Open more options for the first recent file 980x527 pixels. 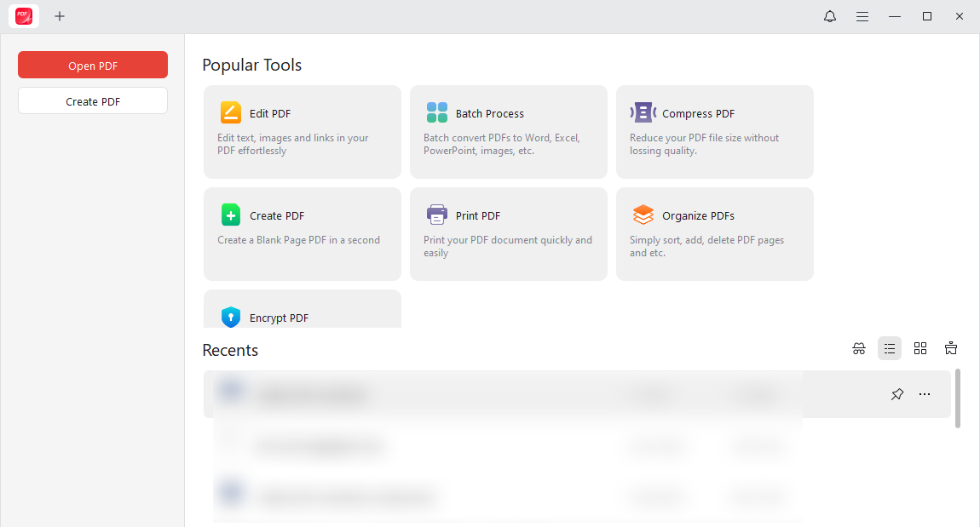pos(925,394)
